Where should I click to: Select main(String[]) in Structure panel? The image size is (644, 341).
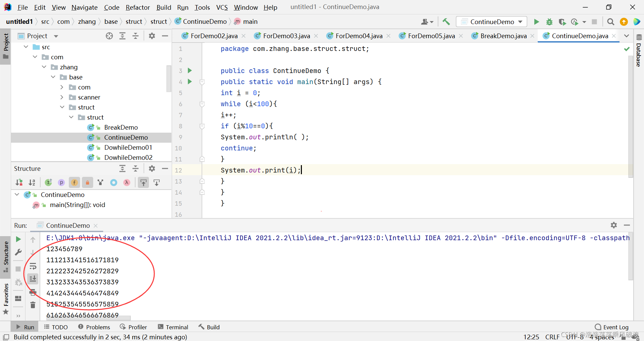click(77, 205)
